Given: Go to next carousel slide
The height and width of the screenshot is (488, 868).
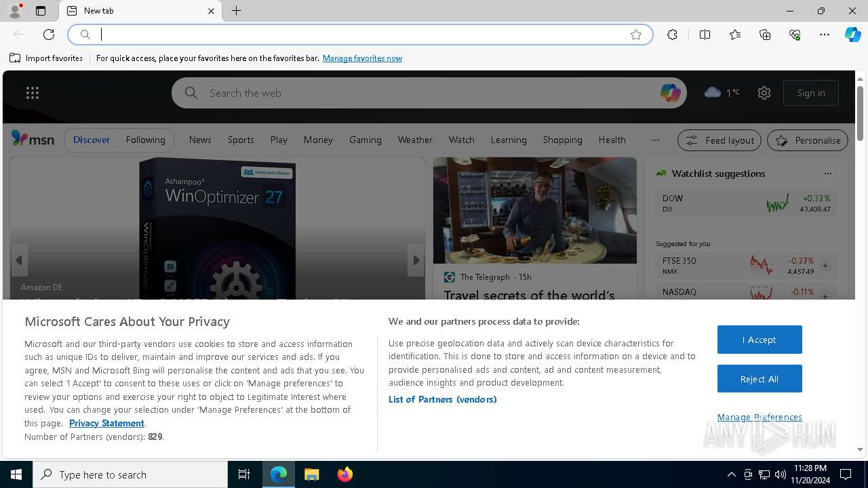Looking at the screenshot, I should pyautogui.click(x=416, y=260).
